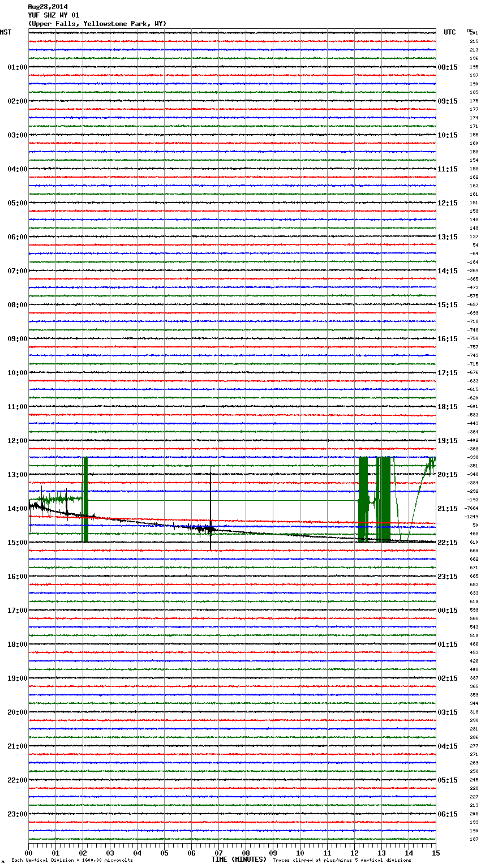
Task: Pick the 09:00 MST time label
Action: tap(18, 339)
